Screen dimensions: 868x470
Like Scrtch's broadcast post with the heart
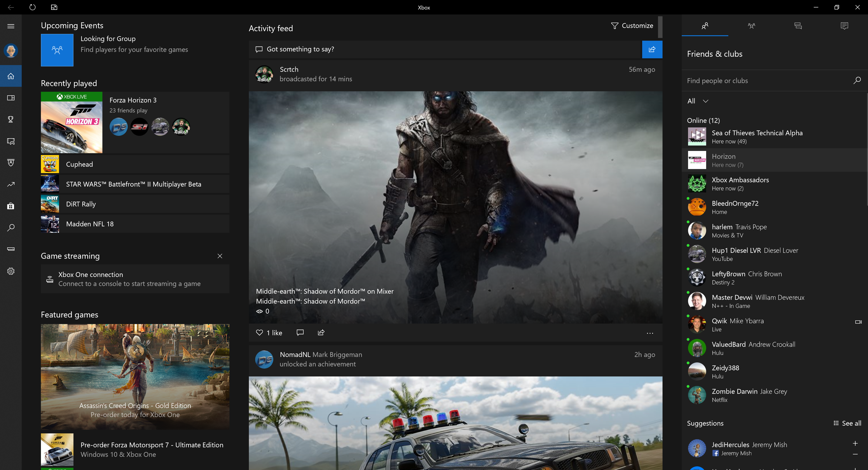coord(259,333)
